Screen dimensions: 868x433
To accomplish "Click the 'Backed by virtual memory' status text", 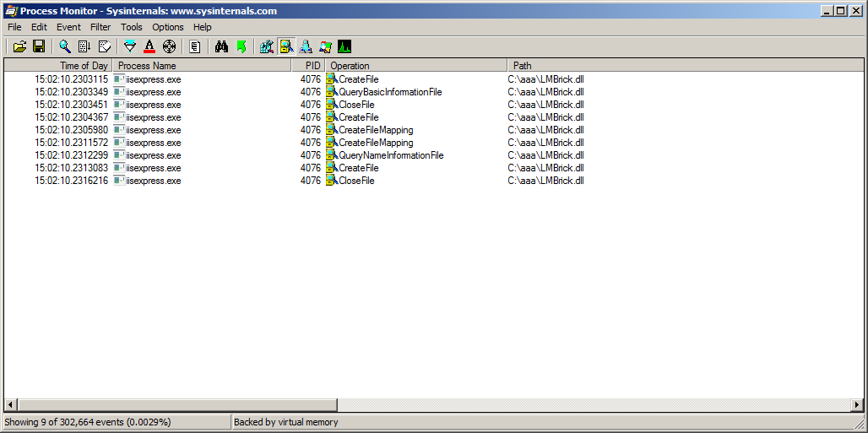I will [285, 422].
